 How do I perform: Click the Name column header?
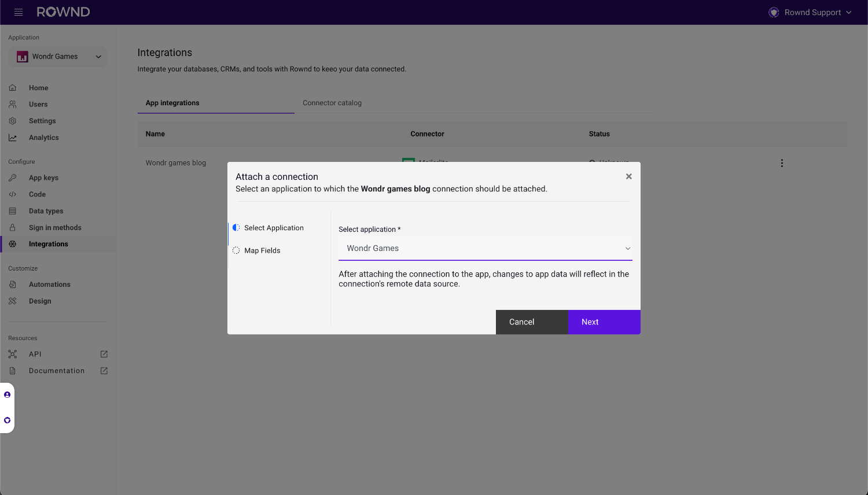155,134
